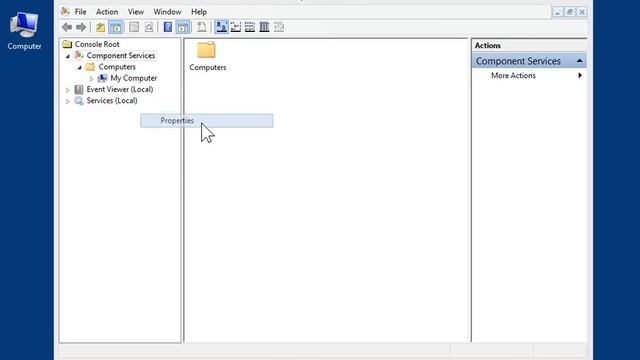
Task: Click the Refresh toolbar icon
Action: 149,27
